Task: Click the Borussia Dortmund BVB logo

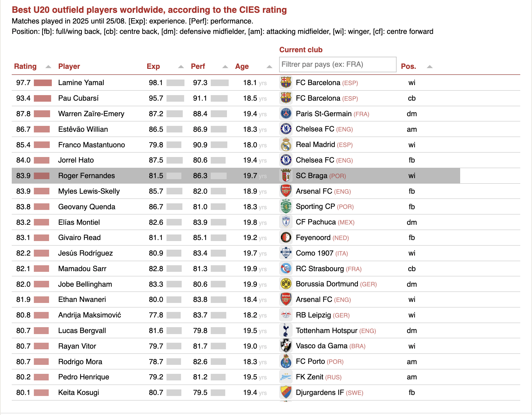Action: click(x=286, y=284)
